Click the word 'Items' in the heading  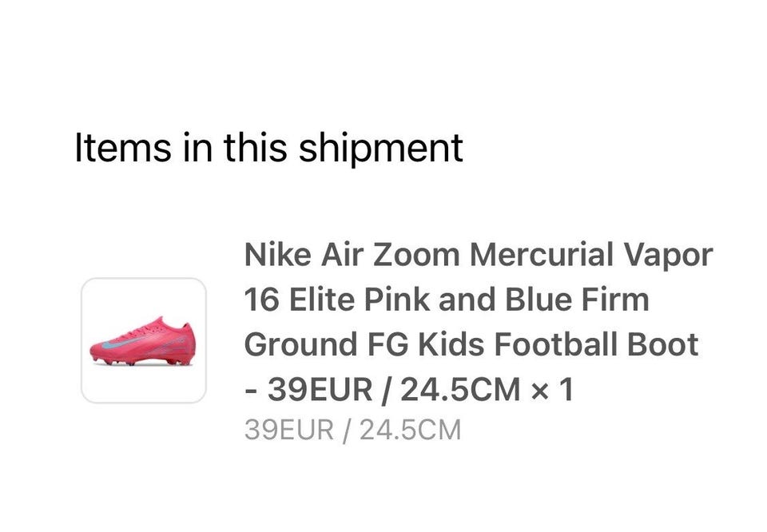123,147
